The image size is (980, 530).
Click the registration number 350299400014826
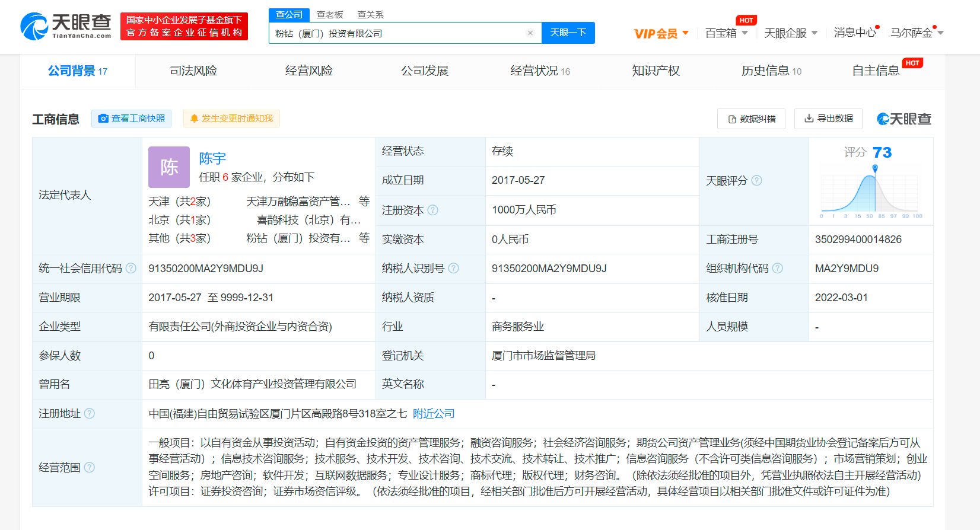pyautogui.click(x=858, y=240)
